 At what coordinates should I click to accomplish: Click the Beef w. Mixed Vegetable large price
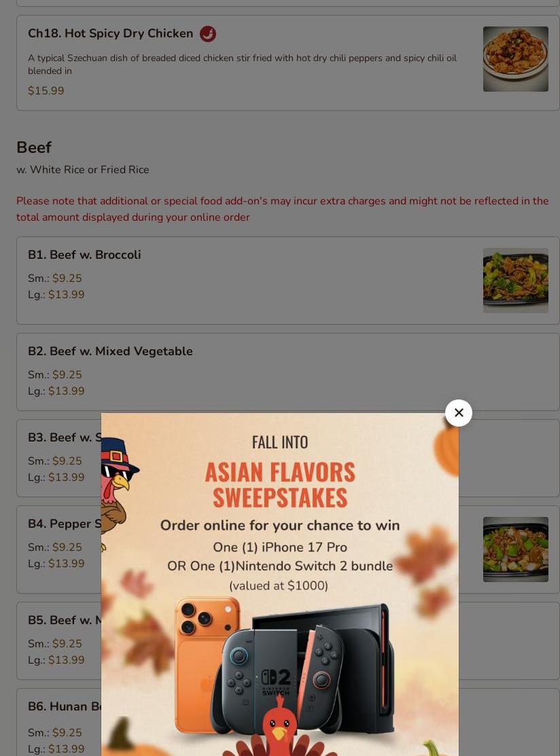[66, 391]
